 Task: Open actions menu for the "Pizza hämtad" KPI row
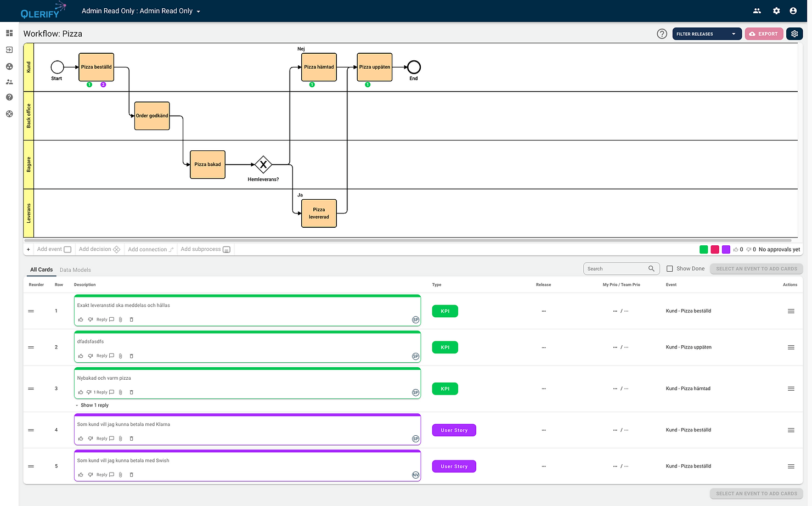(791, 388)
